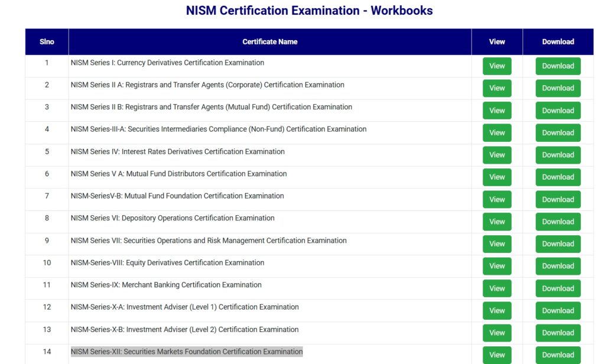
Task: Click the 'View' column header
Action: [x=497, y=42]
